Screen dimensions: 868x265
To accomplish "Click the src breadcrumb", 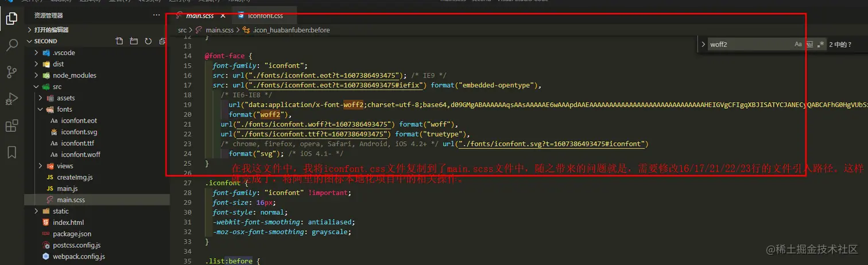I will [x=182, y=30].
